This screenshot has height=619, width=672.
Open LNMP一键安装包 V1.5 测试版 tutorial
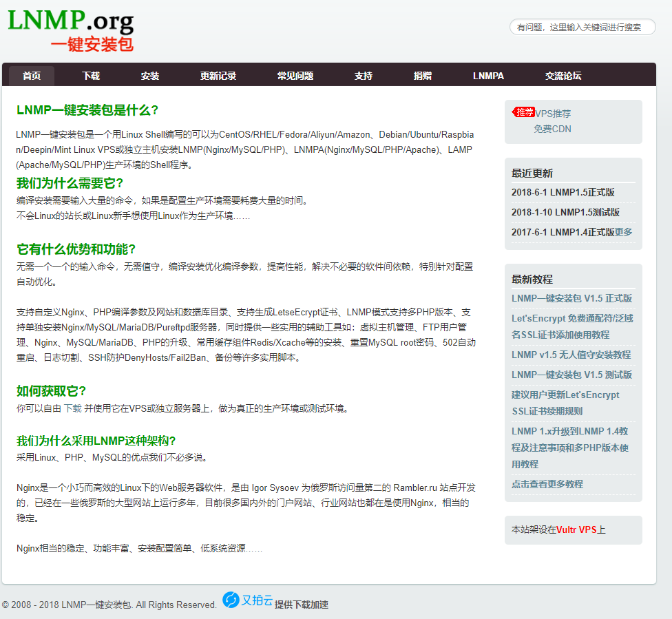(x=571, y=375)
